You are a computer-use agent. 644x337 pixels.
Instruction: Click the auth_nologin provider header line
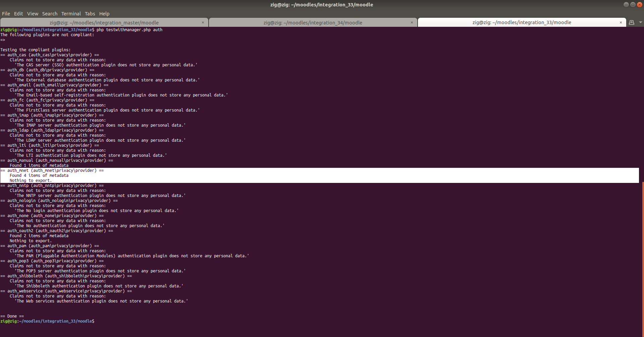pyautogui.click(x=59, y=201)
